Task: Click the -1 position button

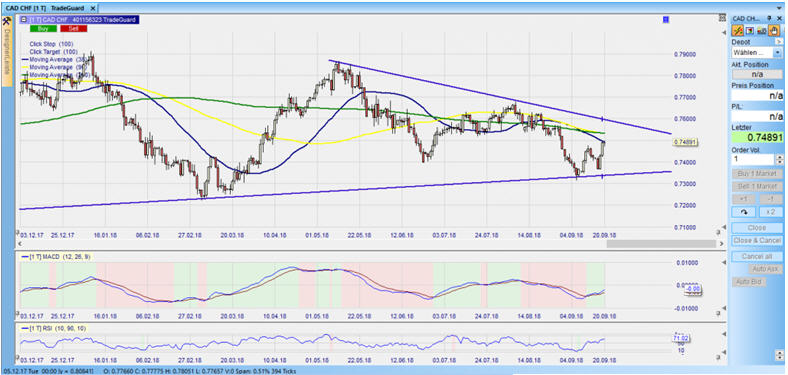Action: tap(770, 199)
